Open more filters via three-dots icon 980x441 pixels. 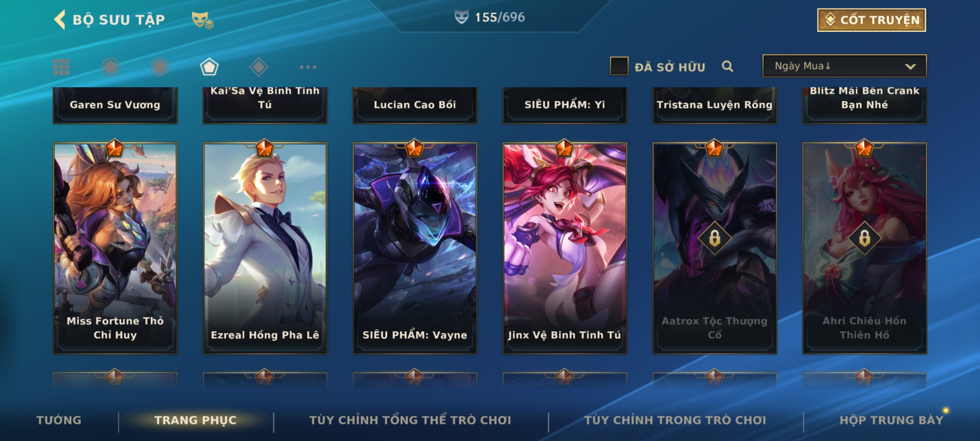308,67
